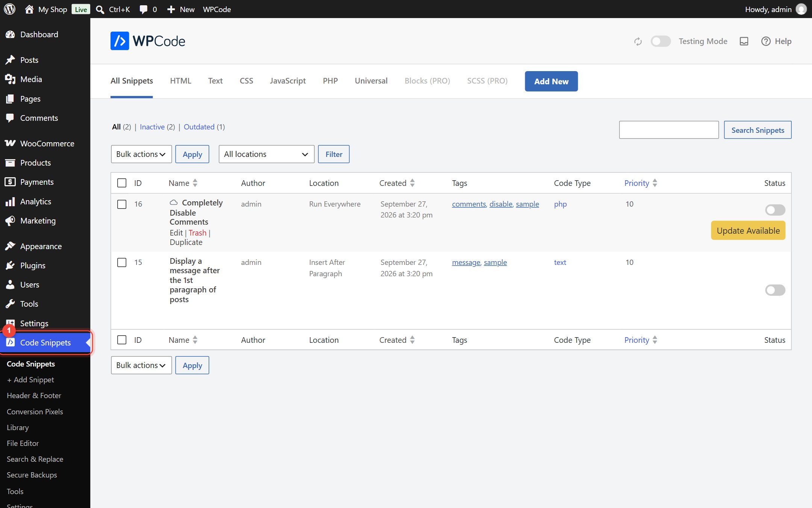Viewport: 812px width, 508px height.
Task: Open the top Bulk actions dropdown
Action: pyautogui.click(x=141, y=154)
